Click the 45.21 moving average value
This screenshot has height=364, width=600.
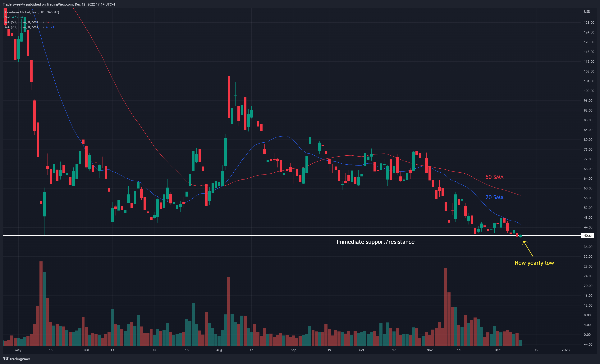[x=50, y=27]
